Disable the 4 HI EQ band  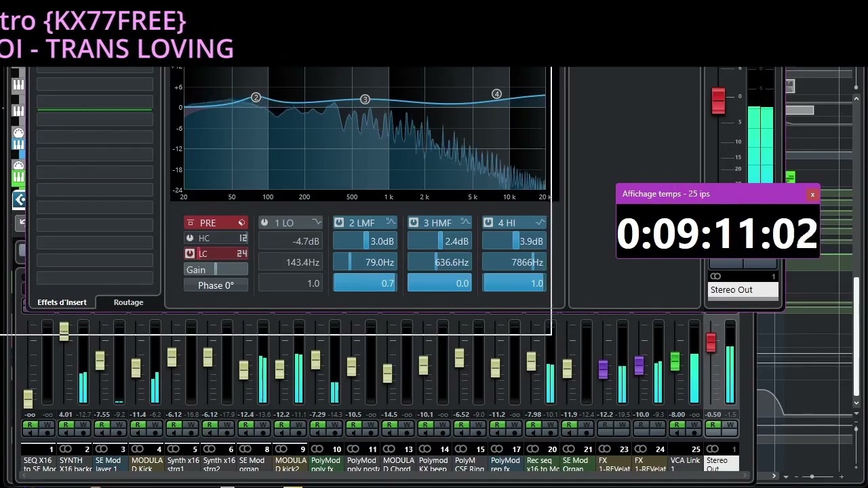point(488,222)
